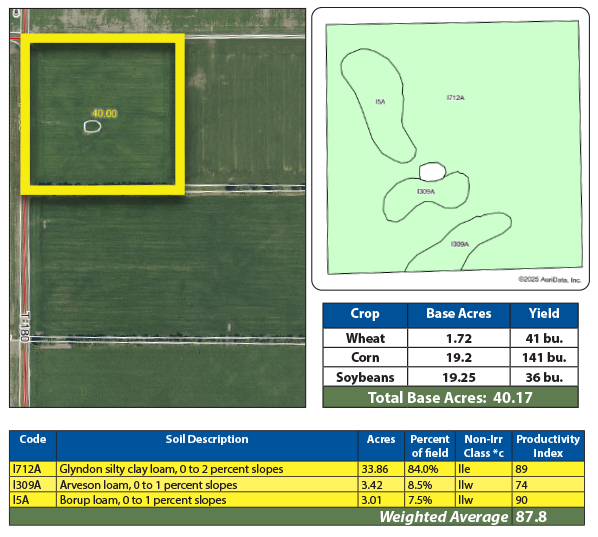Select the Wheat row in crop table
This screenshot has width=598, height=537.
point(450,338)
